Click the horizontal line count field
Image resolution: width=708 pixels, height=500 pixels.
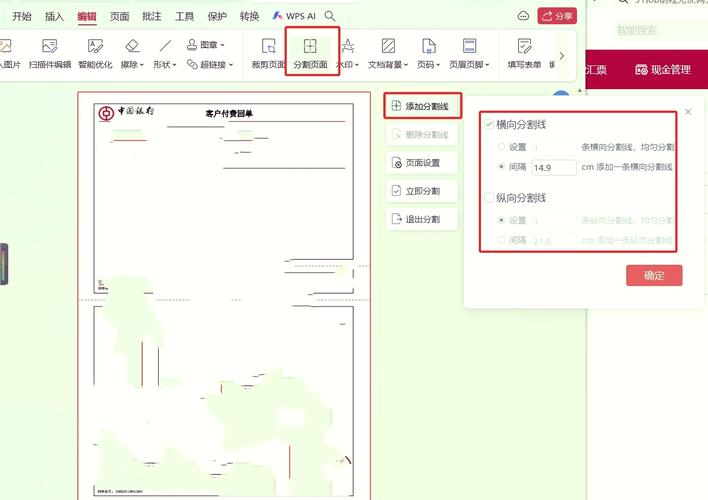click(554, 147)
